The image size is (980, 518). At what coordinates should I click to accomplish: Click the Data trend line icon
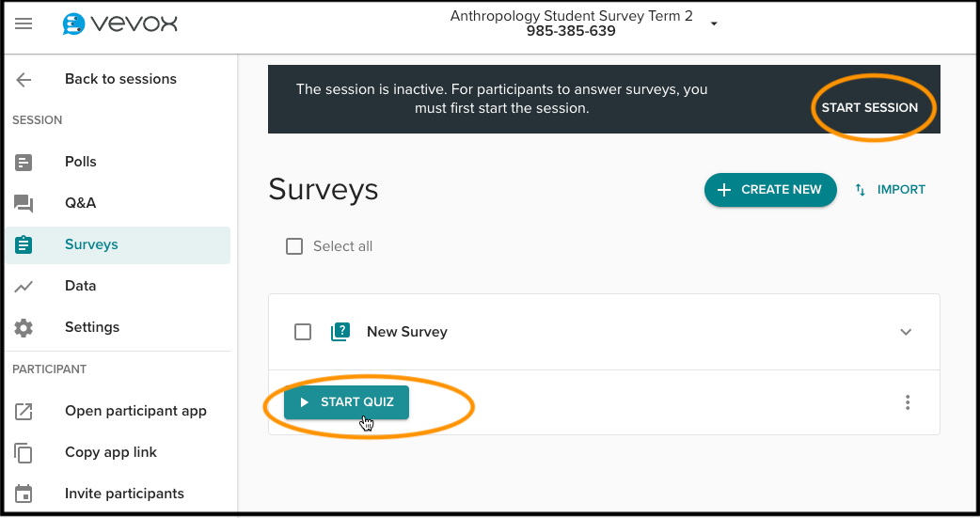24,286
